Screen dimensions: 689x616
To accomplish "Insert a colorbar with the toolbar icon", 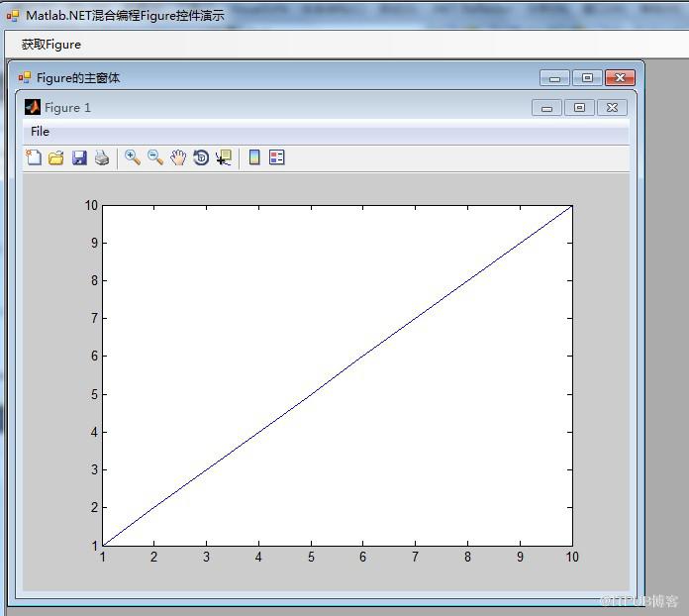I will click(254, 156).
